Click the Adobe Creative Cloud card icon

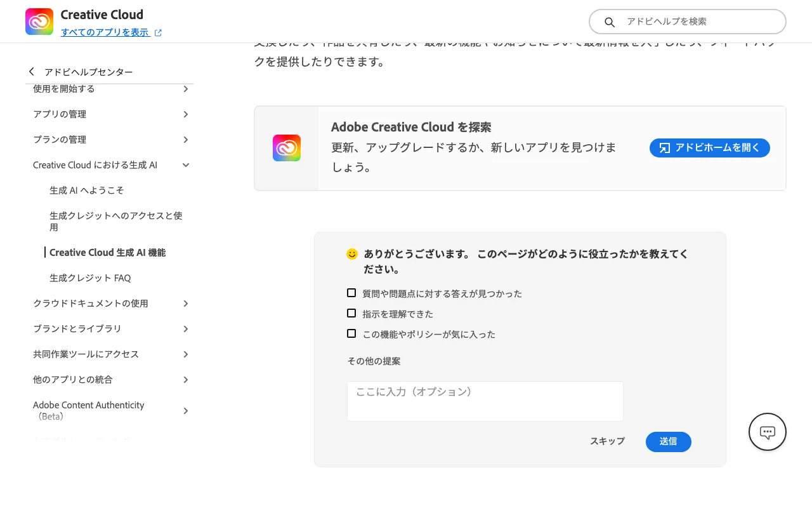[286, 147]
